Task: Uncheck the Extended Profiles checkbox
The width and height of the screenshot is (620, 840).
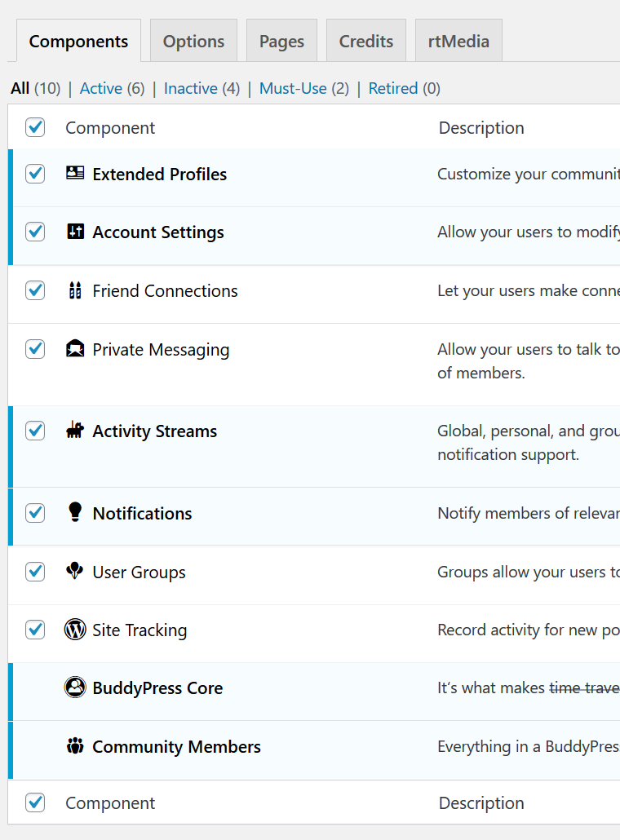Action: pos(35,174)
